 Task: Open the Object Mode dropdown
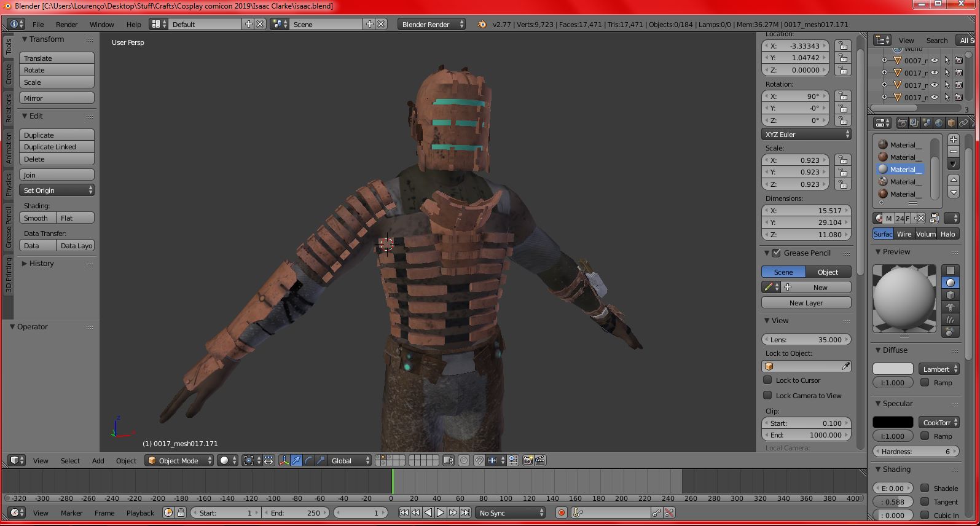tap(179, 460)
